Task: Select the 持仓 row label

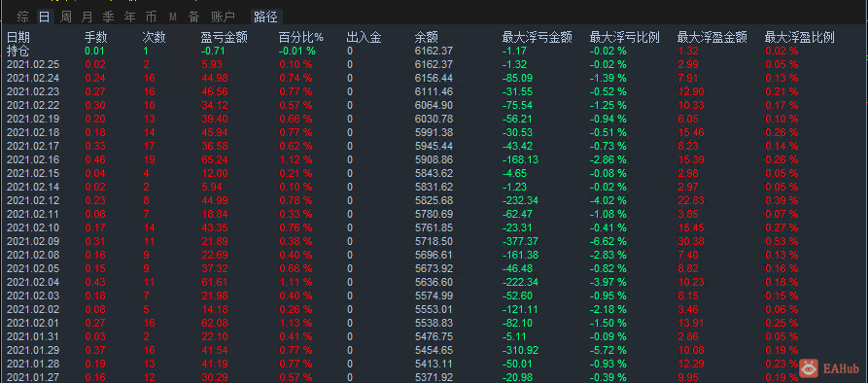Action: pyautogui.click(x=18, y=51)
